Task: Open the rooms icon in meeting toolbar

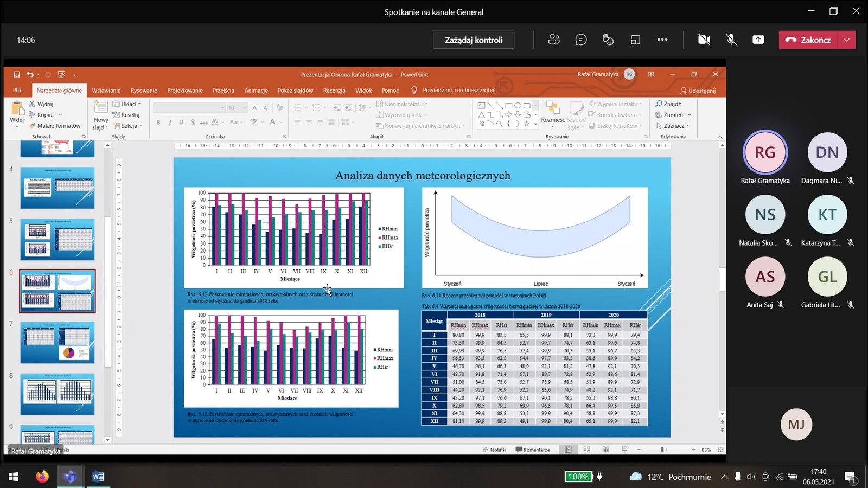Action: coord(635,40)
